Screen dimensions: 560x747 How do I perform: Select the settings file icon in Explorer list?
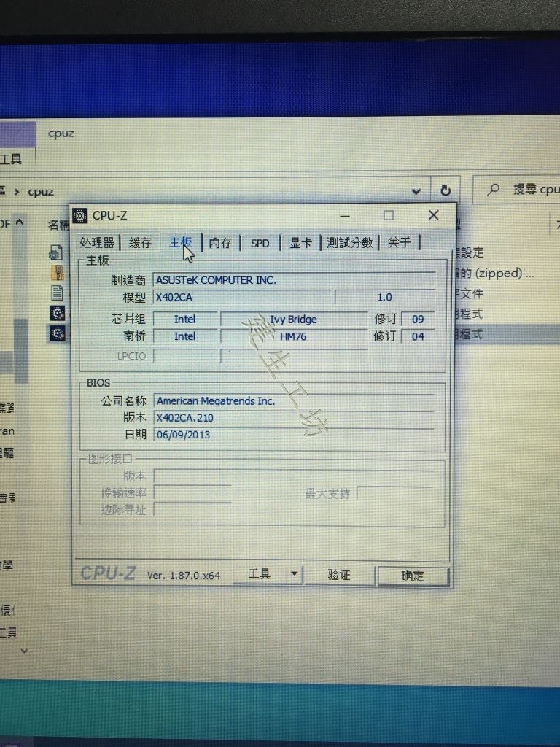click(56, 252)
